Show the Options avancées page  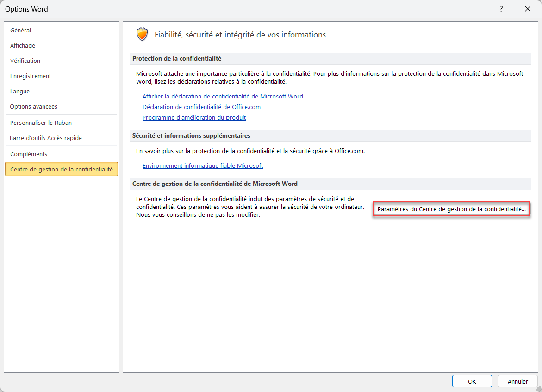click(34, 107)
